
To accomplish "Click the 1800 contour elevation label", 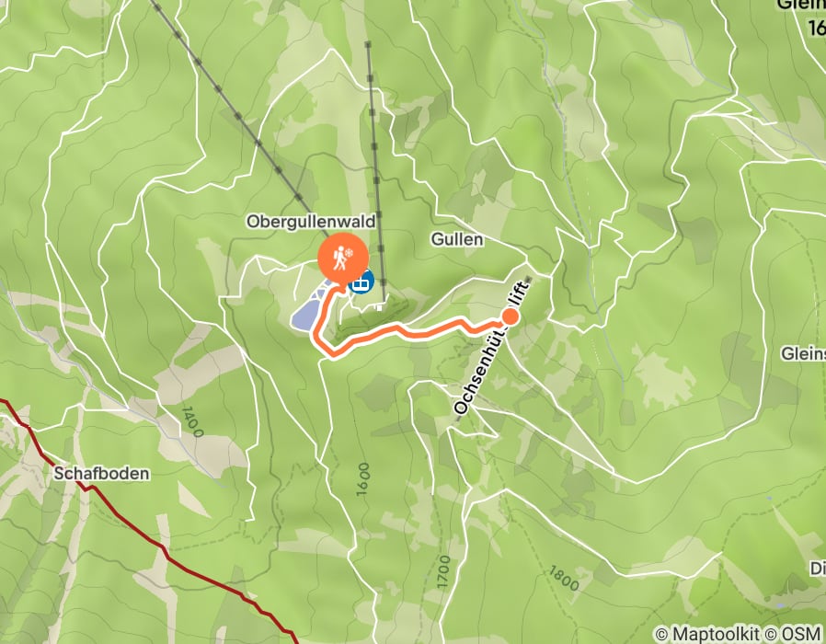I will (564, 578).
